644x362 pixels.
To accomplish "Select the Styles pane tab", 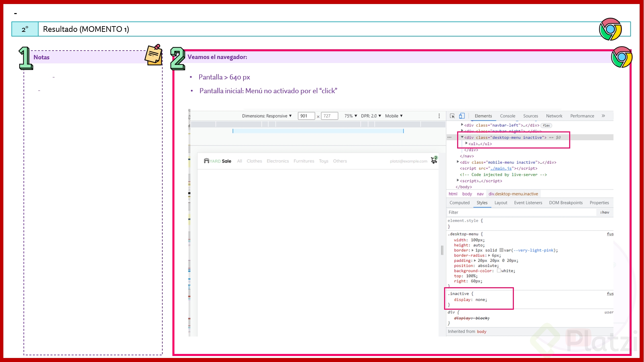I will (482, 203).
